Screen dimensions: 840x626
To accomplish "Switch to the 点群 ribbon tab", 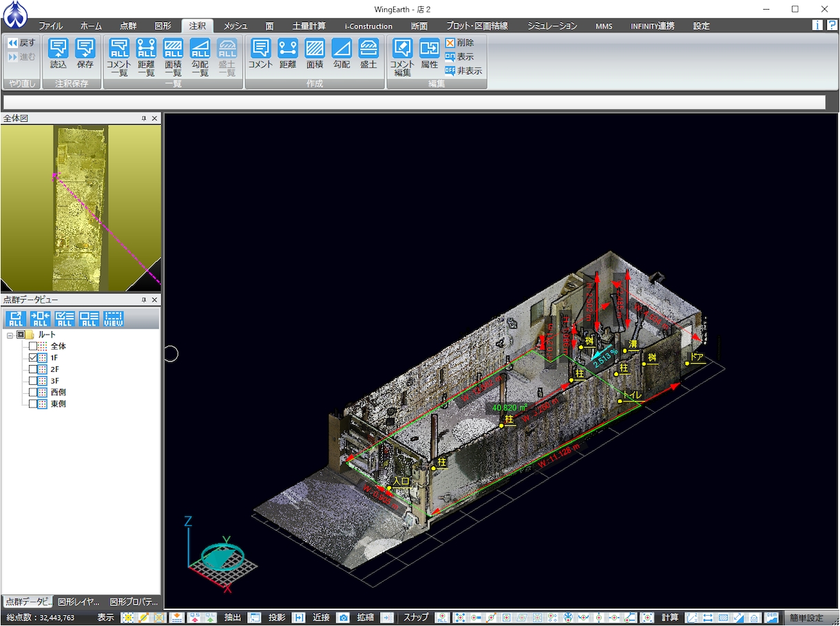I will (128, 26).
